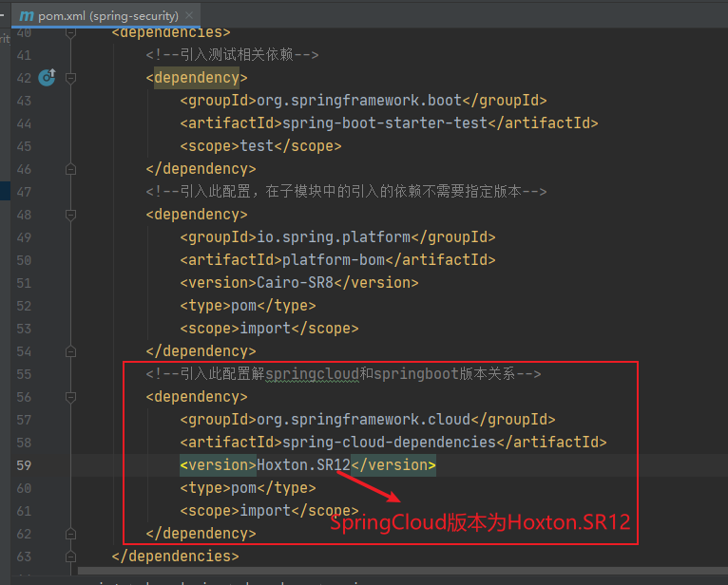Toggle the fold marker at line 62
The width and height of the screenshot is (728, 585).
click(x=70, y=534)
